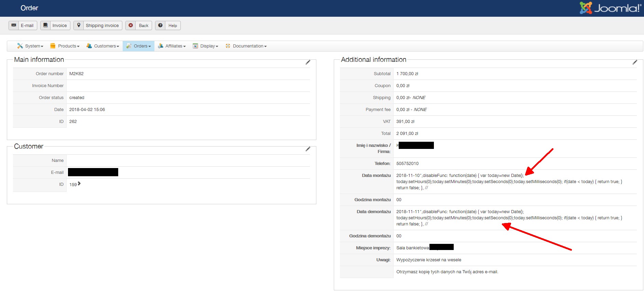
Task: Click the red Back cross icon
Action: (x=131, y=25)
